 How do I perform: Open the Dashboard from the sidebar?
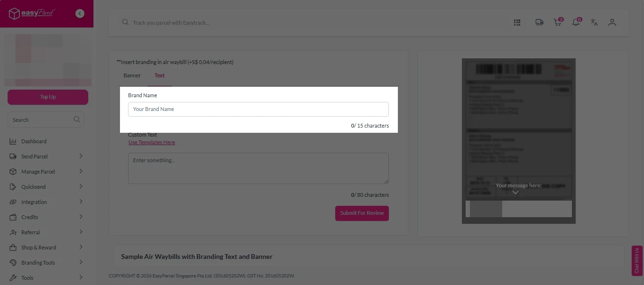[x=33, y=141]
